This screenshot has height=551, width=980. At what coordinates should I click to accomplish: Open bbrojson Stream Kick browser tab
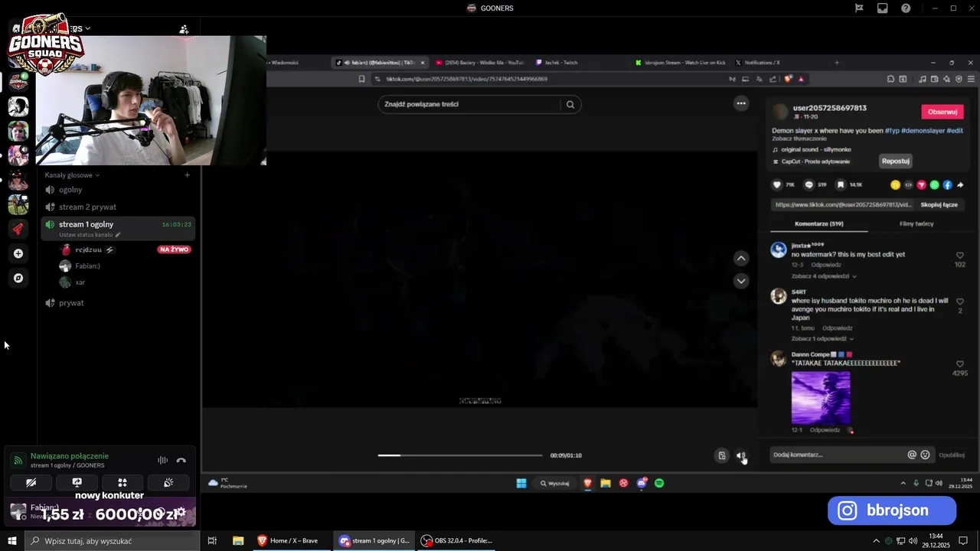point(680,63)
